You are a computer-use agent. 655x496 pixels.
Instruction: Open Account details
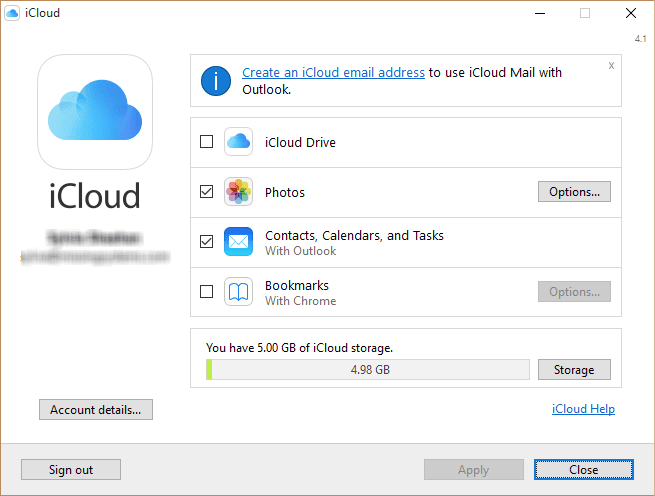[x=96, y=410]
